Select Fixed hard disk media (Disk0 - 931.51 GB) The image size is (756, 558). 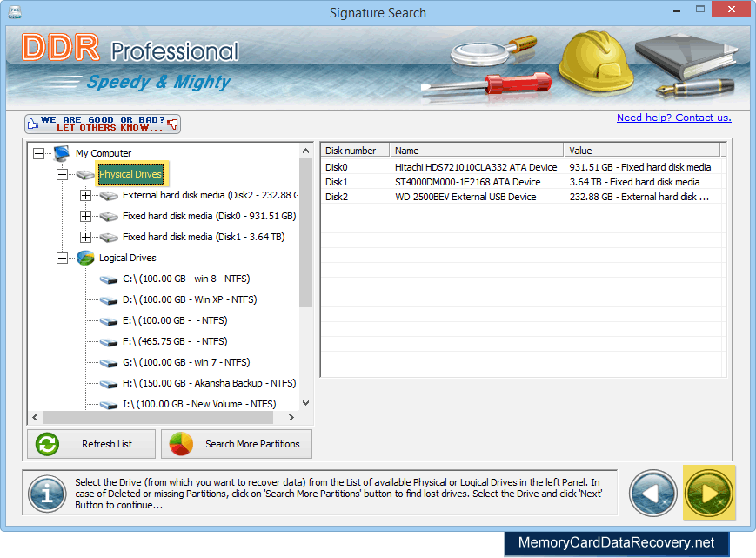[210, 216]
